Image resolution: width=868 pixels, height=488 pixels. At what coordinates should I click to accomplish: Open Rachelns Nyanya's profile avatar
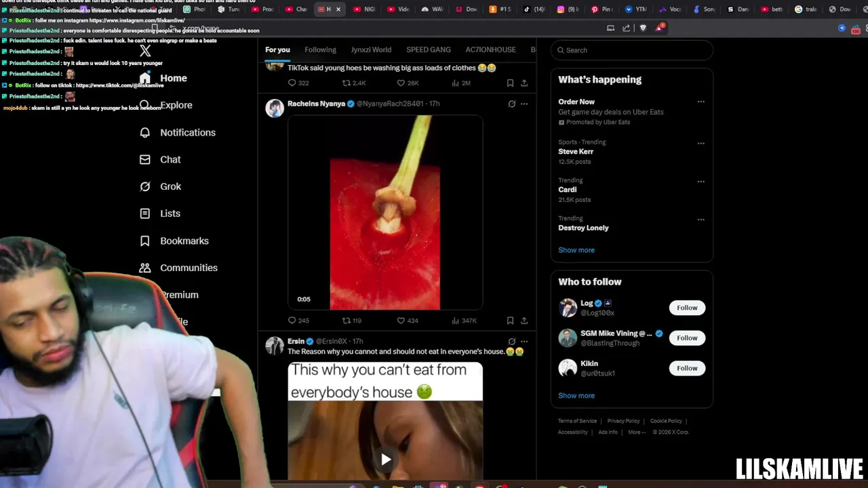[x=275, y=108]
